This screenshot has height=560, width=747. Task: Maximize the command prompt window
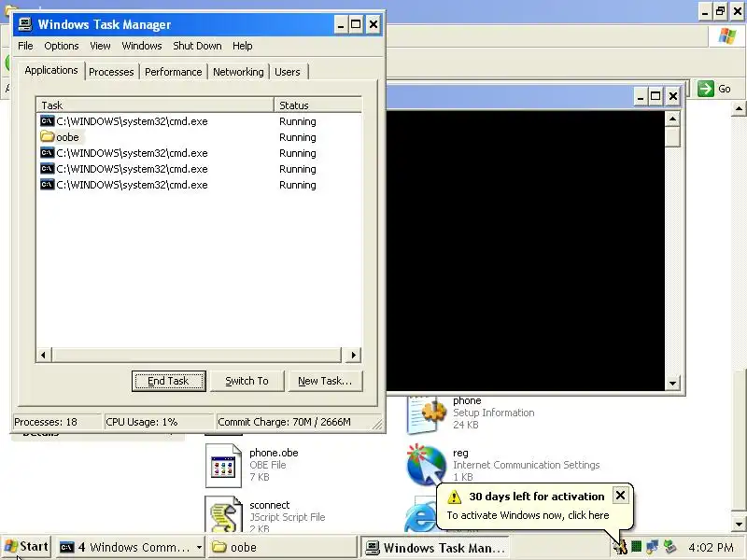(x=655, y=97)
